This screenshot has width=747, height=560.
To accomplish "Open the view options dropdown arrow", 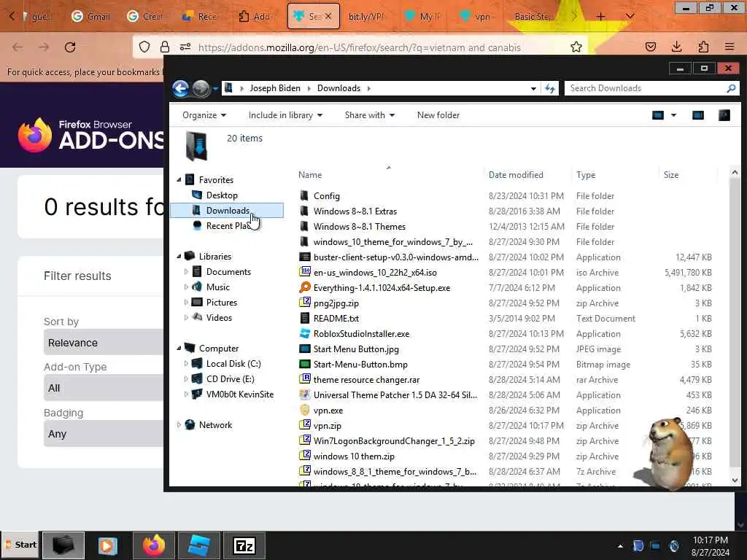I will [673, 115].
